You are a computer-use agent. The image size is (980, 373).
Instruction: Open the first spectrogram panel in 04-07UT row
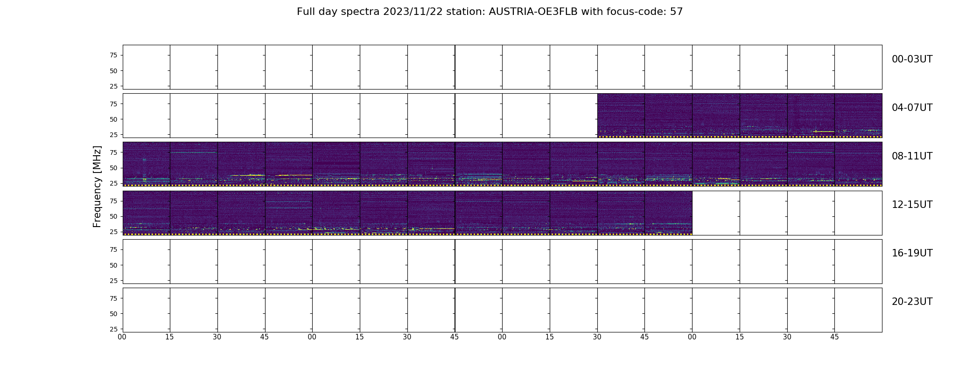click(621, 116)
